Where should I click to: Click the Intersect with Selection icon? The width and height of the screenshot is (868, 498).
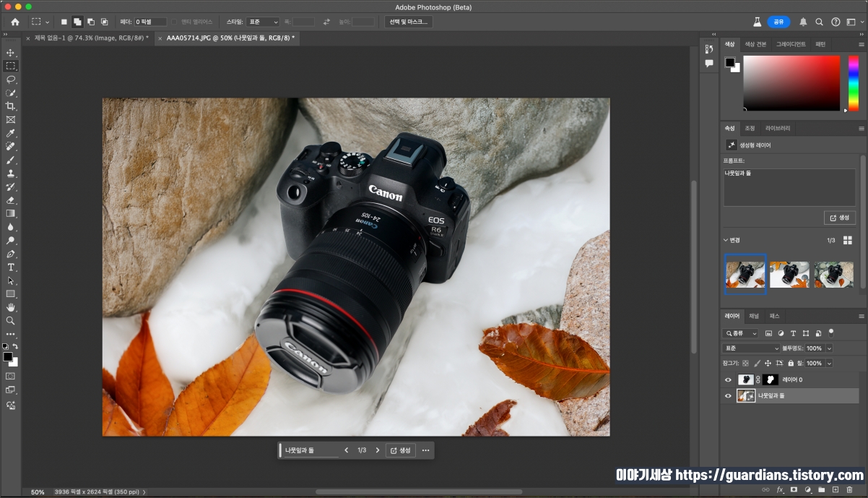pyautogui.click(x=104, y=22)
